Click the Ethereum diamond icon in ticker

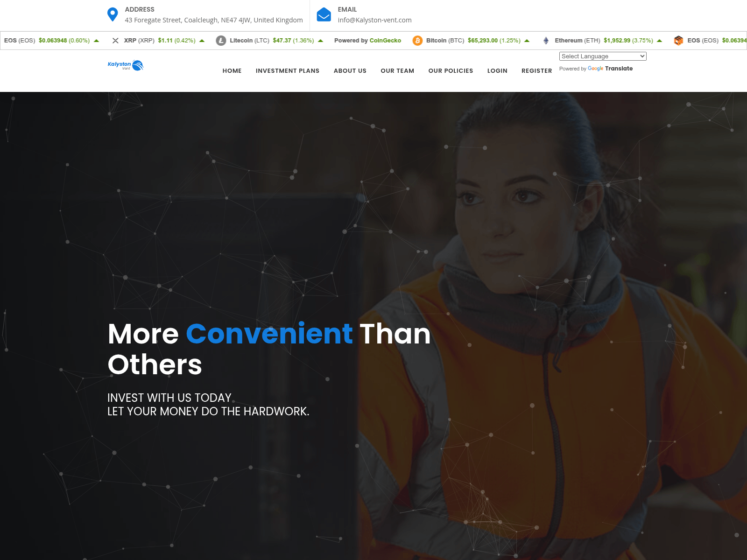click(546, 41)
